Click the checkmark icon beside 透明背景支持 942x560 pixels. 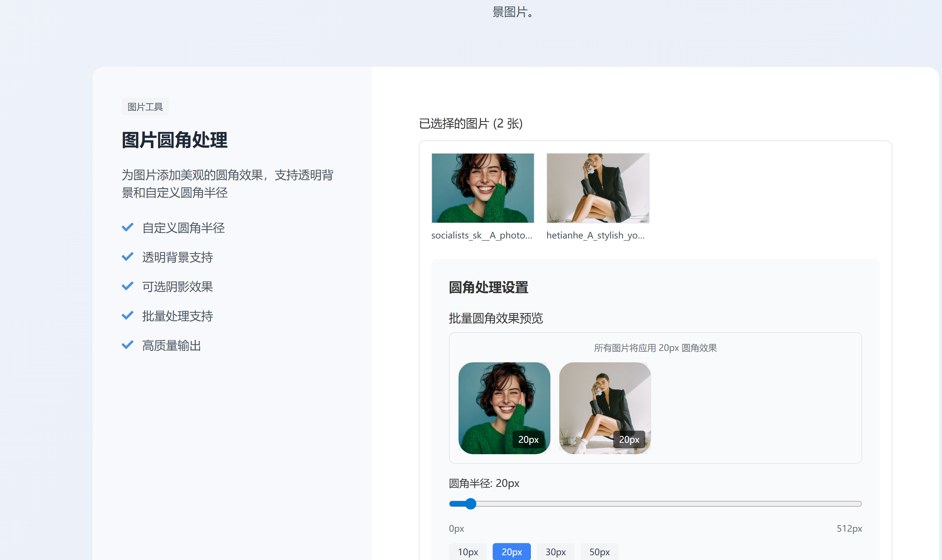click(x=128, y=256)
